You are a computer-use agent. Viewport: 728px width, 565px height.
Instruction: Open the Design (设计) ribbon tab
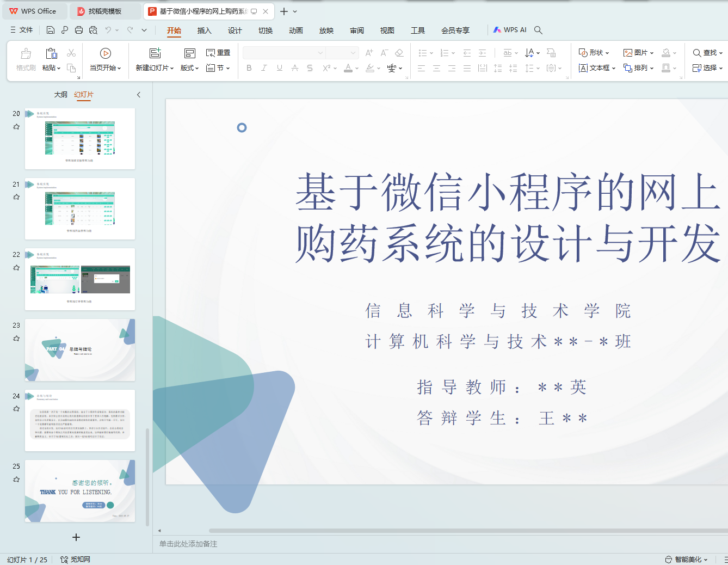[235, 30]
